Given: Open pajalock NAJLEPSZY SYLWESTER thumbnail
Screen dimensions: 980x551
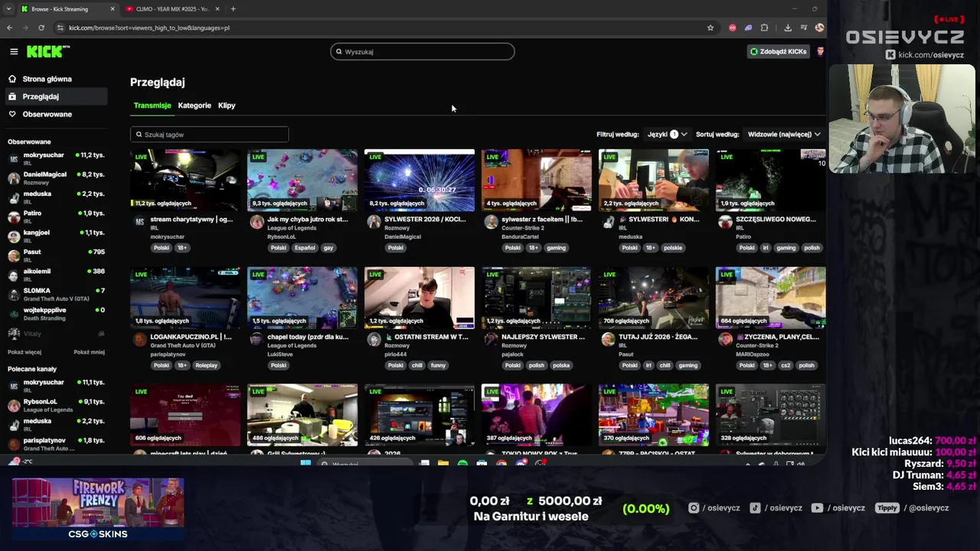Looking at the screenshot, I should pyautogui.click(x=537, y=298).
